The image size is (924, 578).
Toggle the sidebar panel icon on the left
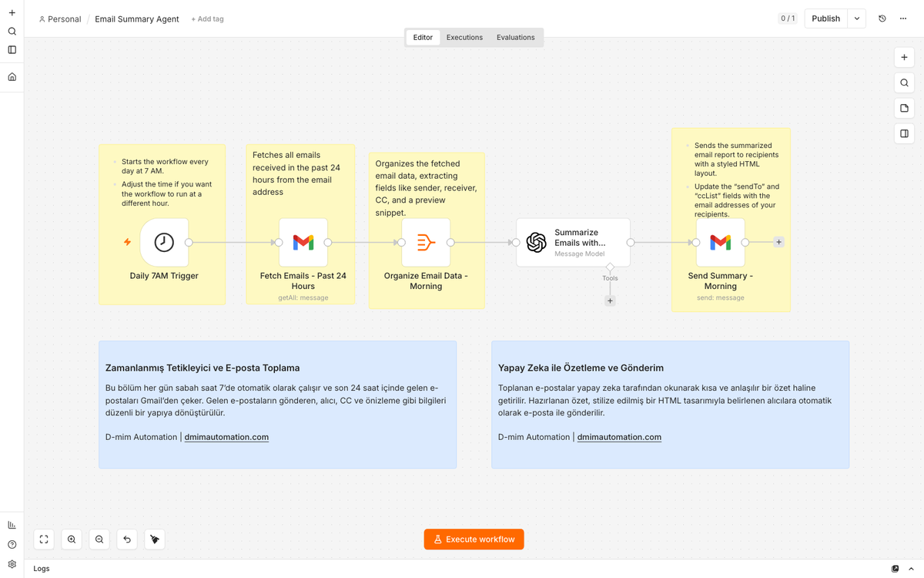point(12,50)
